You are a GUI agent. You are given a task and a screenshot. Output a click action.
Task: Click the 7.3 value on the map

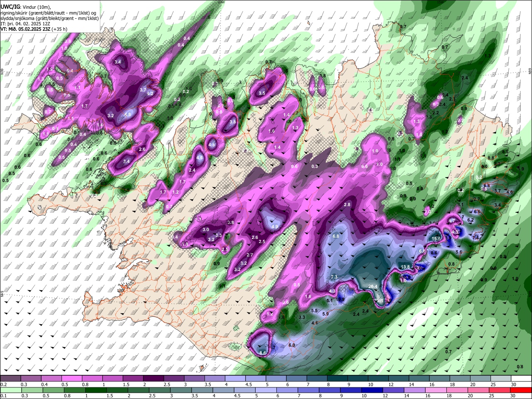click(x=334, y=277)
